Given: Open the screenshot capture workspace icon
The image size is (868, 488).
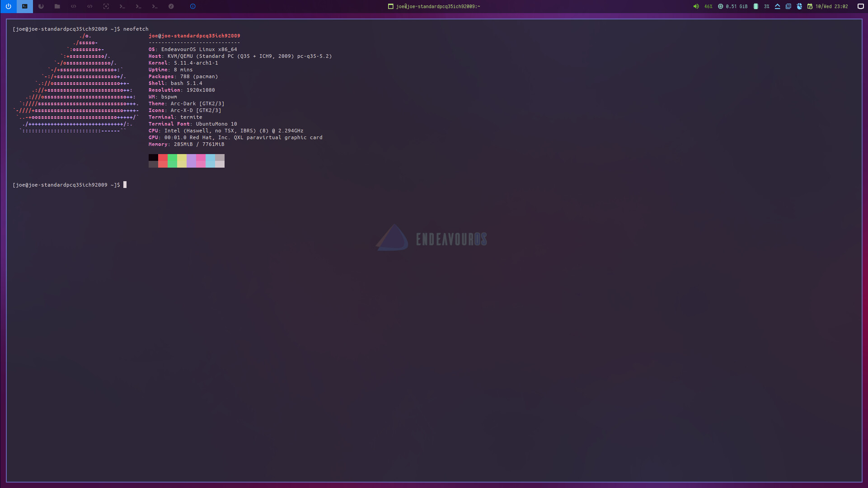Looking at the screenshot, I should pyautogui.click(x=106, y=6).
